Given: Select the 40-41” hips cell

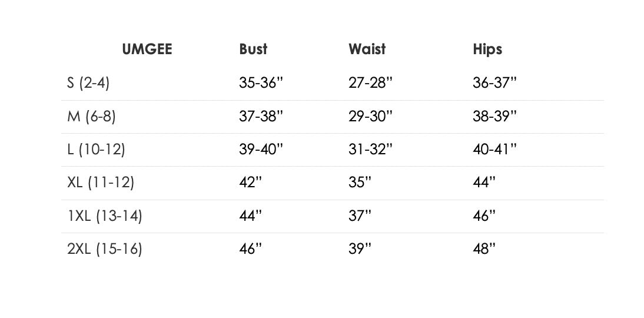Looking at the screenshot, I should pyautogui.click(x=494, y=150).
